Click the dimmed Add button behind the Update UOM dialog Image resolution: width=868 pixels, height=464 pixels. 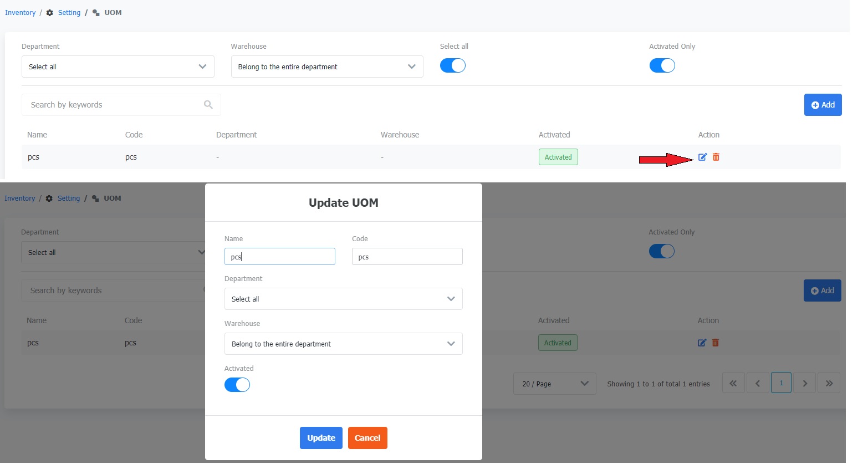[823, 290]
